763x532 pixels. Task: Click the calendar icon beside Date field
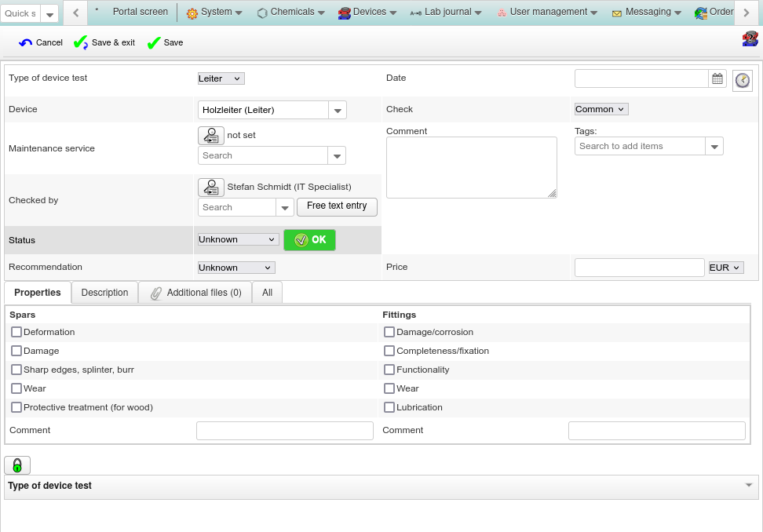tap(717, 78)
